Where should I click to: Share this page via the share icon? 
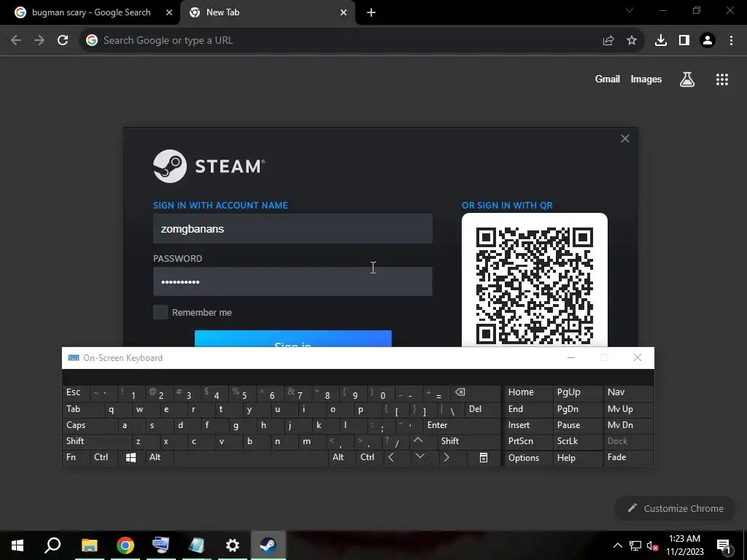click(x=608, y=41)
